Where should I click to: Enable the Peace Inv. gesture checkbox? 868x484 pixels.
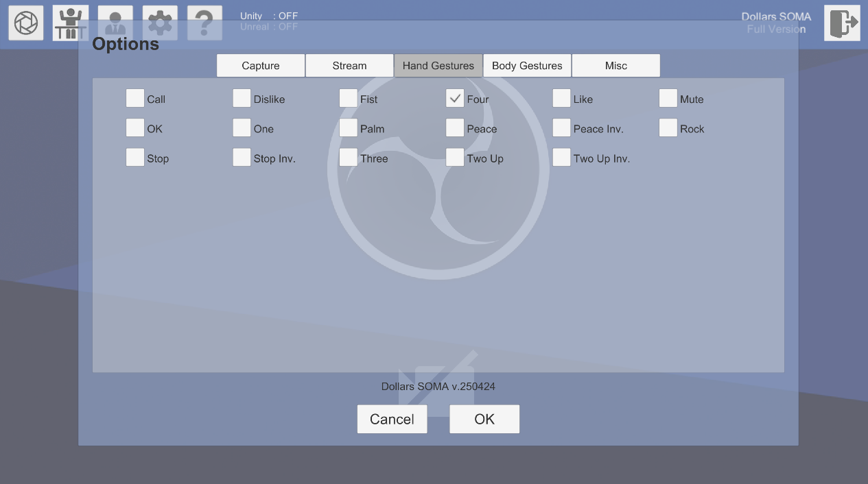pos(562,128)
